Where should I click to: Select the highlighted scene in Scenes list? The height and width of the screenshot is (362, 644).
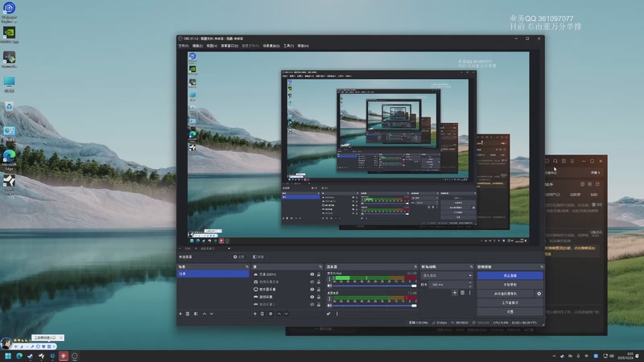point(213,274)
